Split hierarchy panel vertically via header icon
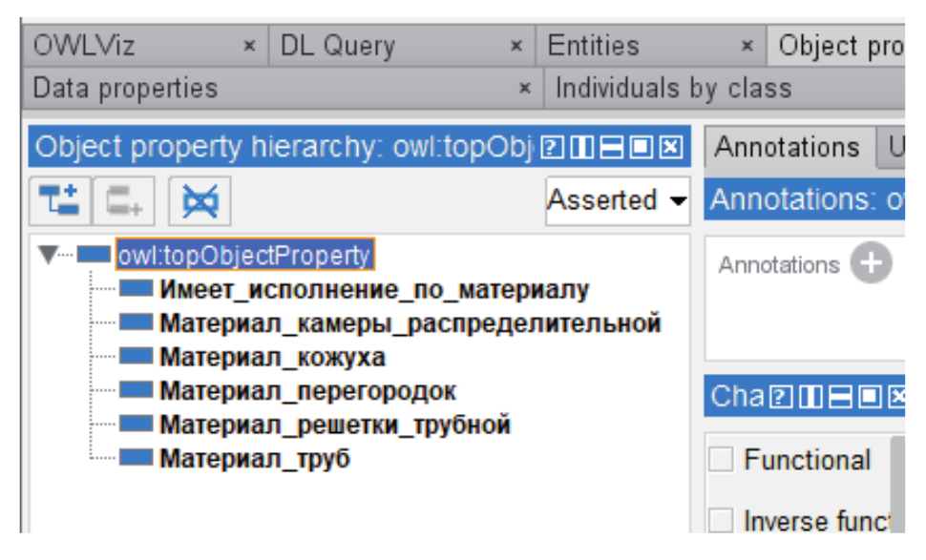The image size is (926, 560). 580,148
